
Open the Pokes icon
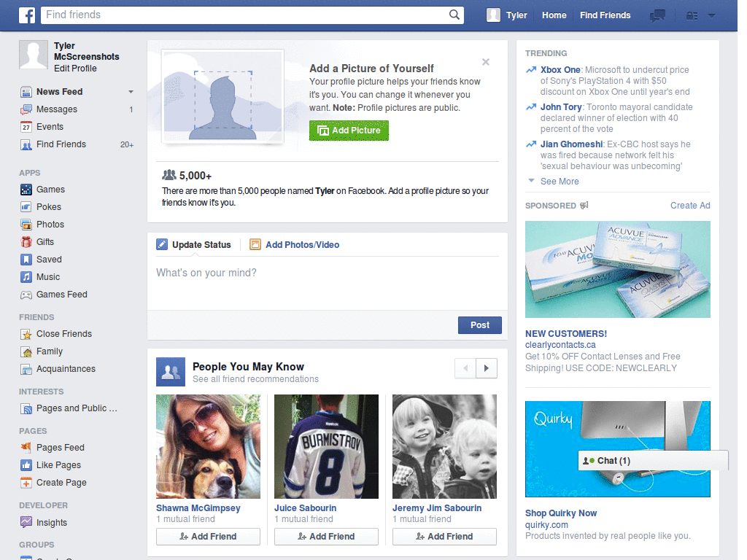pos(26,207)
